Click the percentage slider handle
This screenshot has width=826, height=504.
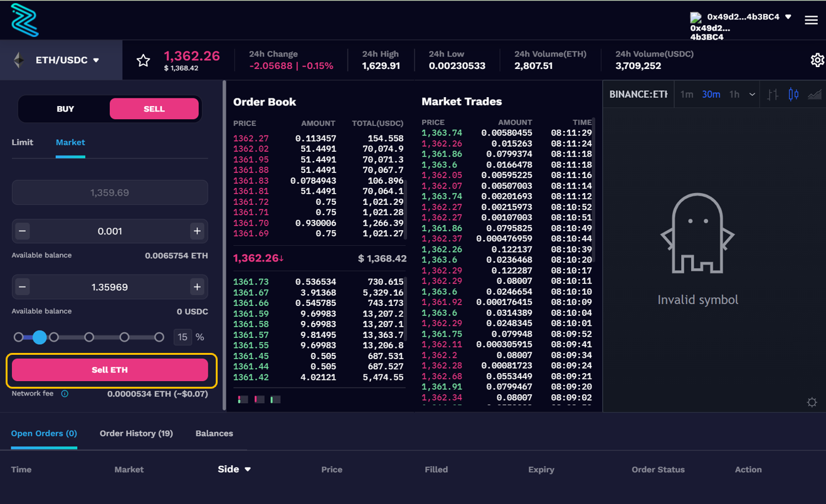[x=40, y=337]
